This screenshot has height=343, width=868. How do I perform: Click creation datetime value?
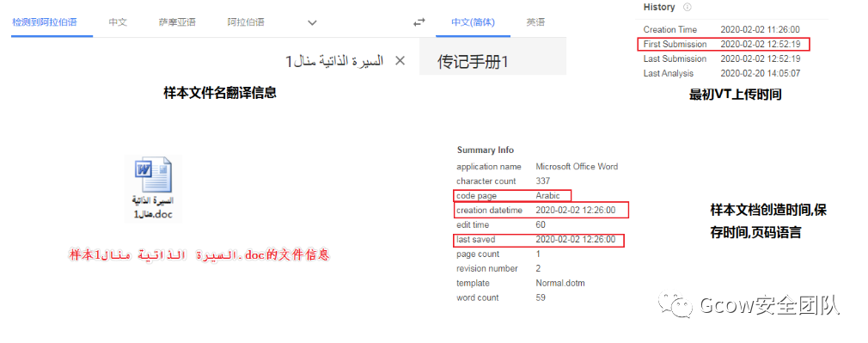pos(576,211)
